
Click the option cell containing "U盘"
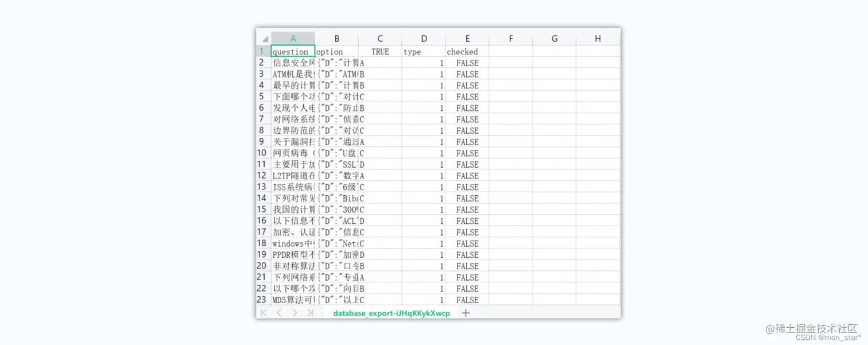click(x=337, y=153)
